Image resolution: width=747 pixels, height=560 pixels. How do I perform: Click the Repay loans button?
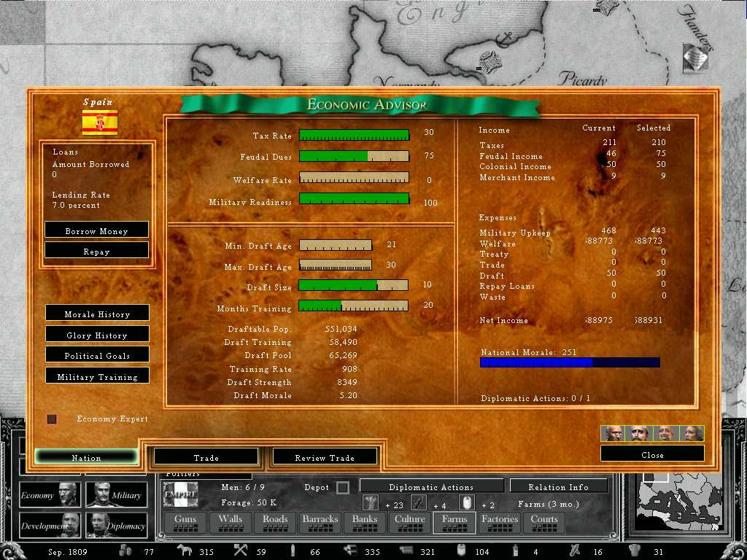click(96, 251)
